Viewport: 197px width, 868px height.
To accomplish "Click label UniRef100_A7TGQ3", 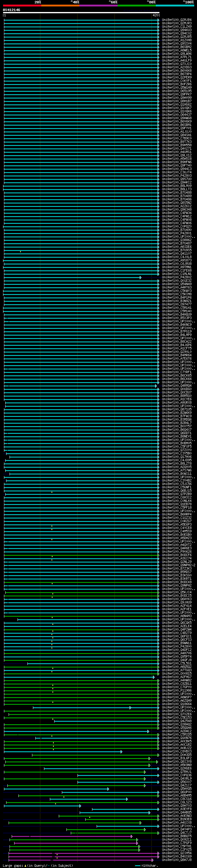I will pyautogui.click(x=177, y=670).
